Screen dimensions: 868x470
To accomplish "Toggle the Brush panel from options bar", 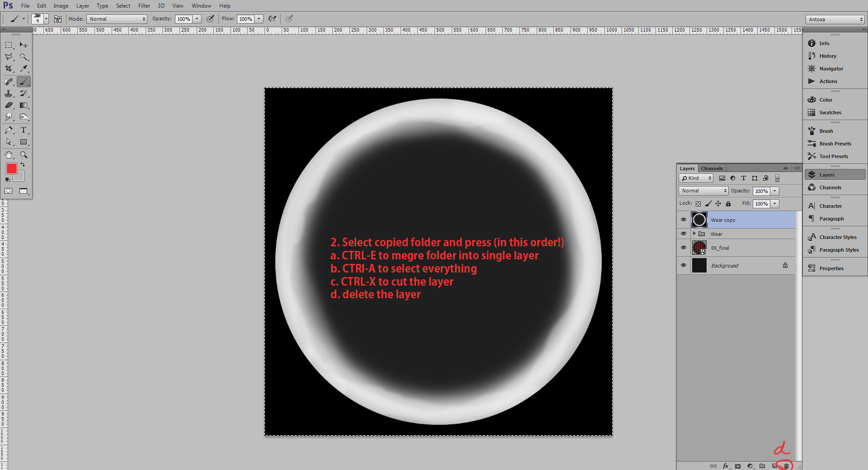I will 58,19.
